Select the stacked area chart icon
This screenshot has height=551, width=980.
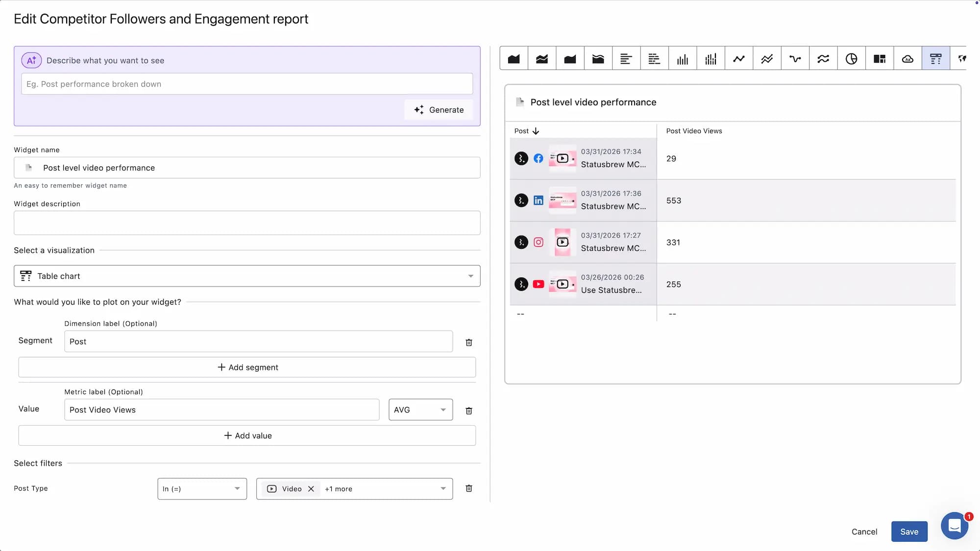541,58
